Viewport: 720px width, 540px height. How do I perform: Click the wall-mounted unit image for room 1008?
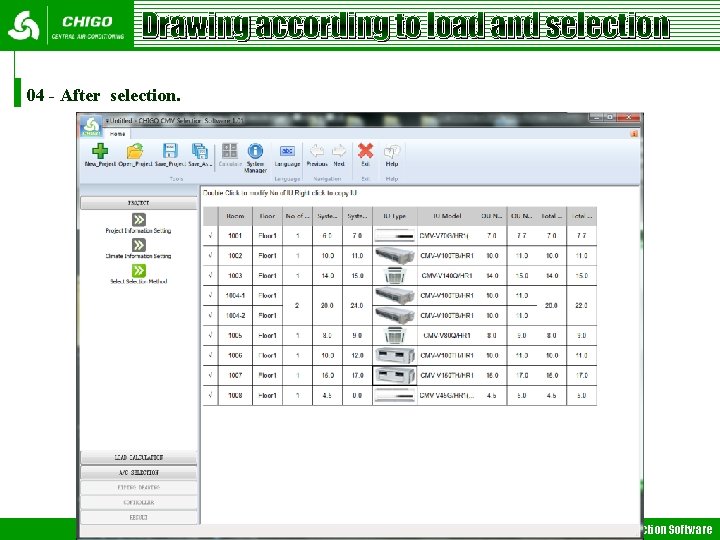click(394, 395)
